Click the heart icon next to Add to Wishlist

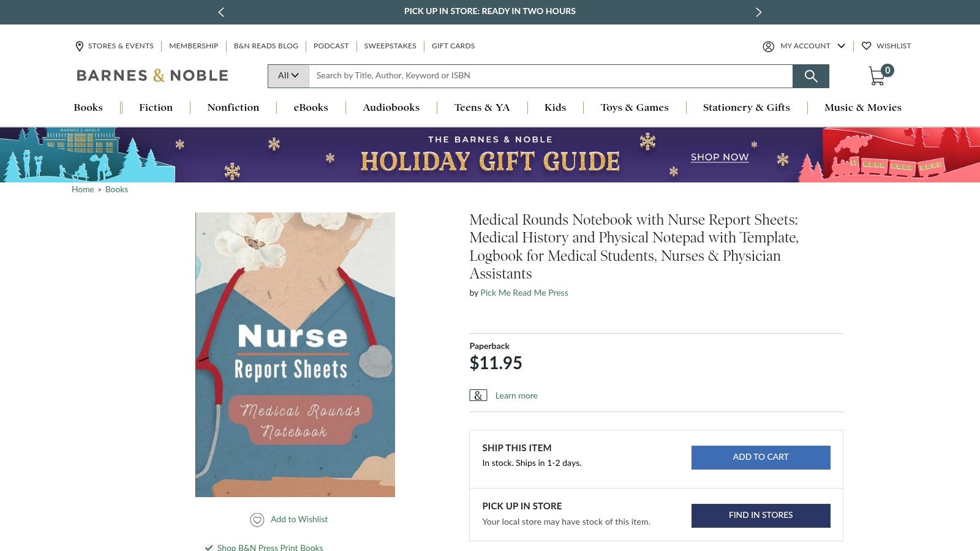pyautogui.click(x=257, y=519)
